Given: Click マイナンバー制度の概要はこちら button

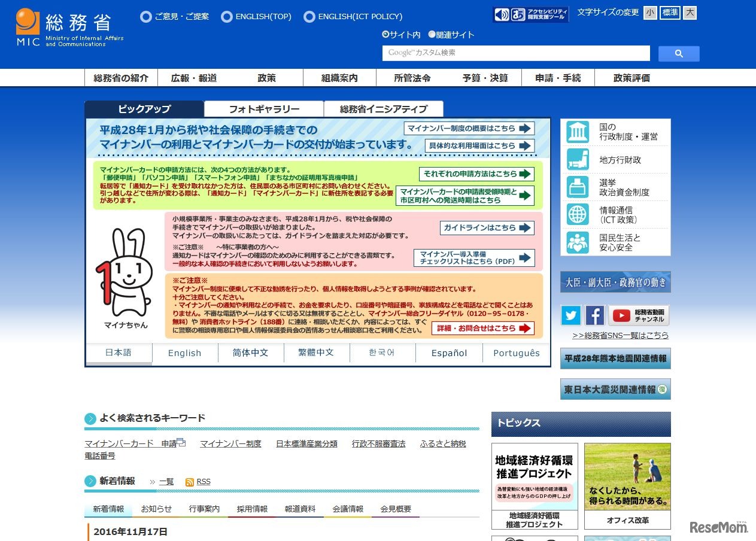Looking at the screenshot, I should (470, 128).
